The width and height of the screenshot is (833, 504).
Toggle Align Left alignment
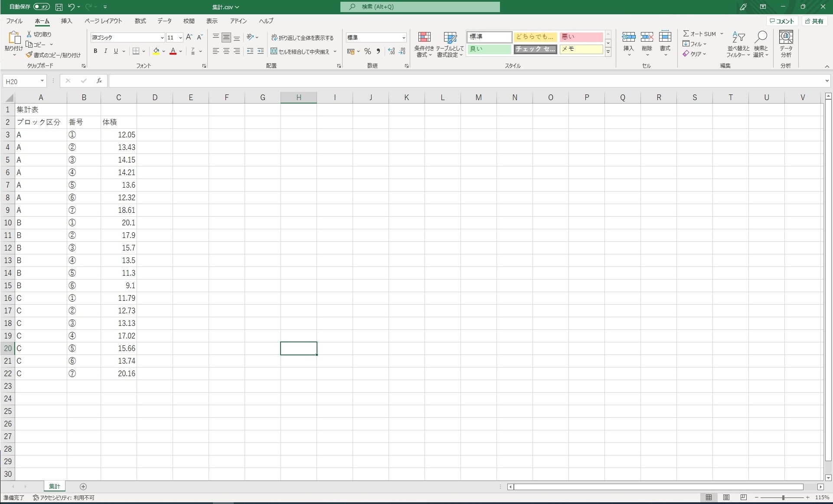[x=216, y=51]
